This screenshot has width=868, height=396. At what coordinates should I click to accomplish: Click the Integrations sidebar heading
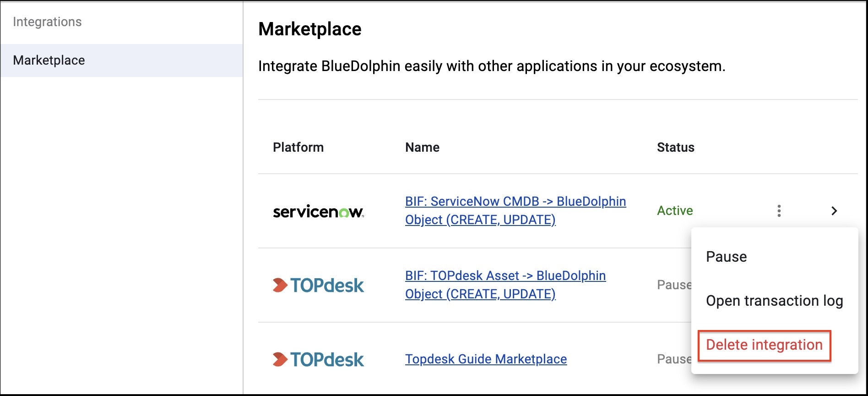click(47, 22)
